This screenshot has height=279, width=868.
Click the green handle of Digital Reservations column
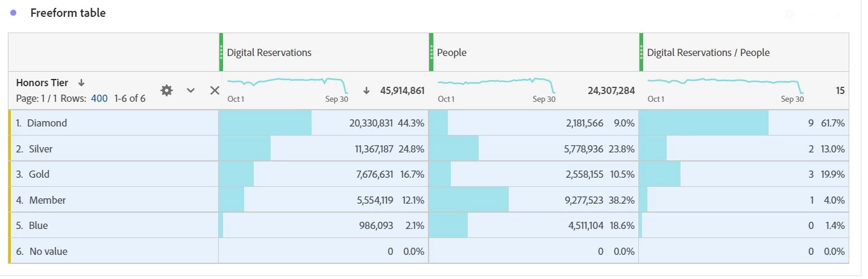tap(221, 52)
